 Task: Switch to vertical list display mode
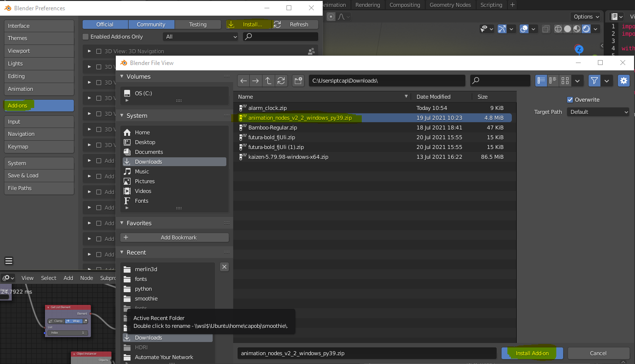541,81
